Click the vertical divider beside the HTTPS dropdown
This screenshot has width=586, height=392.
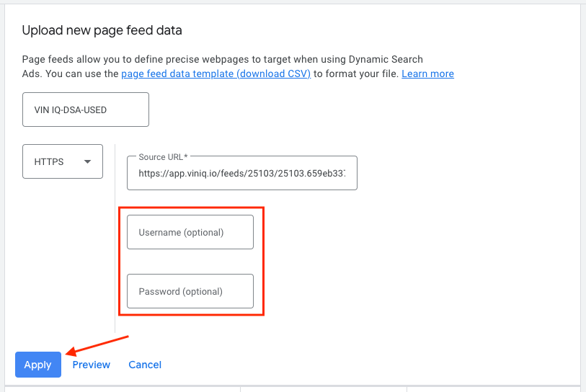point(115,238)
